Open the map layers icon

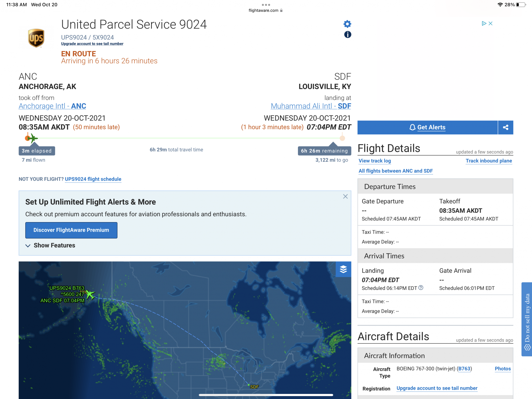tap(343, 269)
